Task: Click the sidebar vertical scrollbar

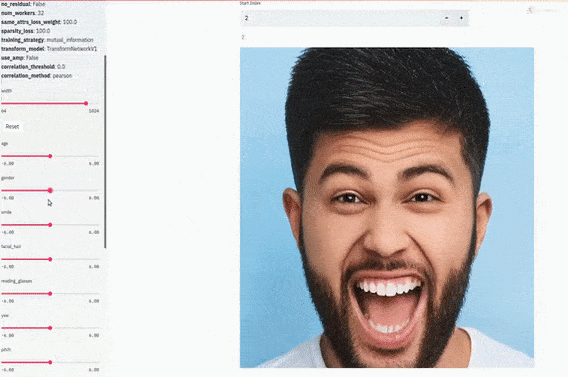Action: point(105,152)
